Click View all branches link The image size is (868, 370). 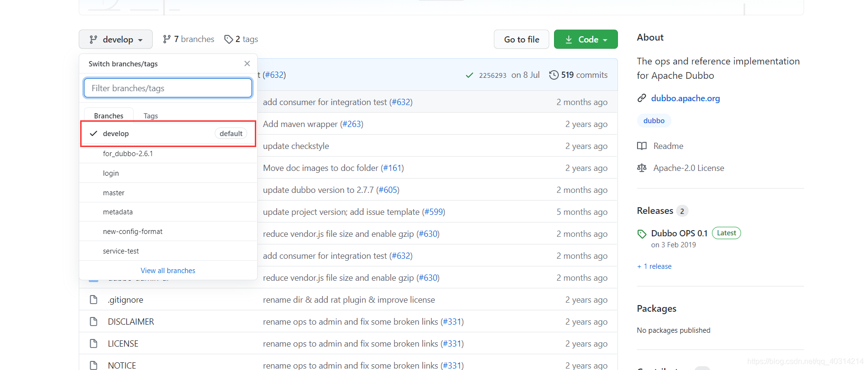(168, 270)
